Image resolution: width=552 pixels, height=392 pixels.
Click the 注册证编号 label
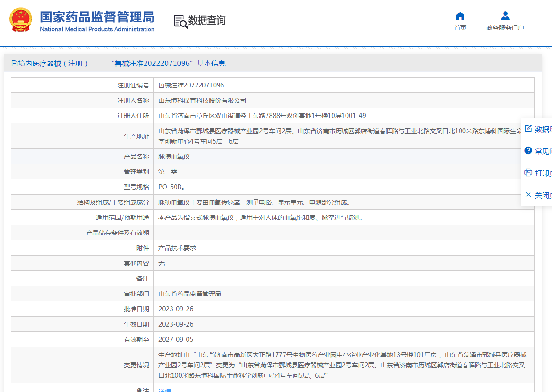pyautogui.click(x=133, y=85)
